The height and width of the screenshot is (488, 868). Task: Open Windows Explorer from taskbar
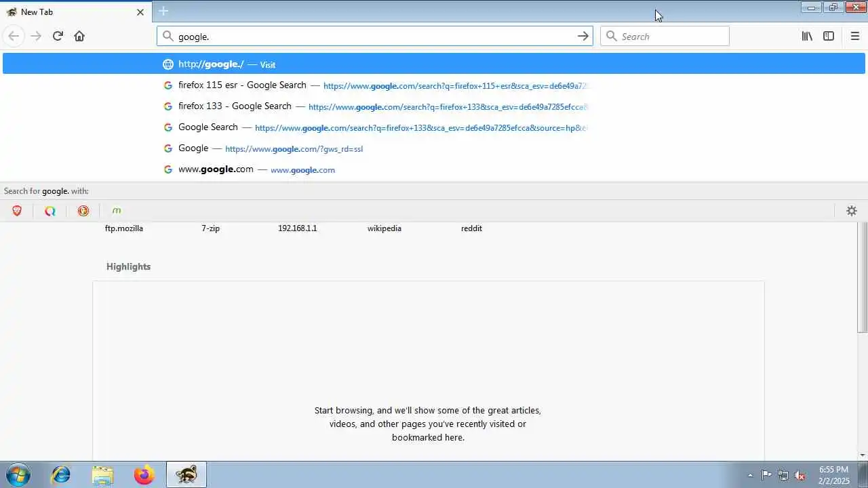coord(102,475)
